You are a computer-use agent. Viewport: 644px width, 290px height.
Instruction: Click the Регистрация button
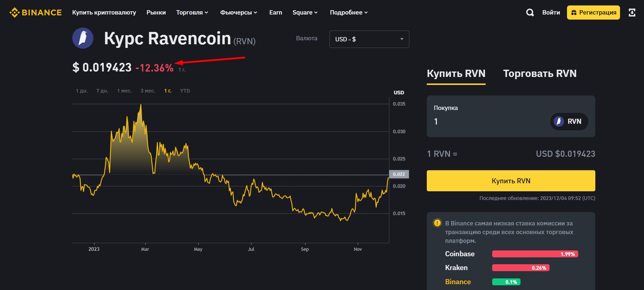tap(594, 12)
